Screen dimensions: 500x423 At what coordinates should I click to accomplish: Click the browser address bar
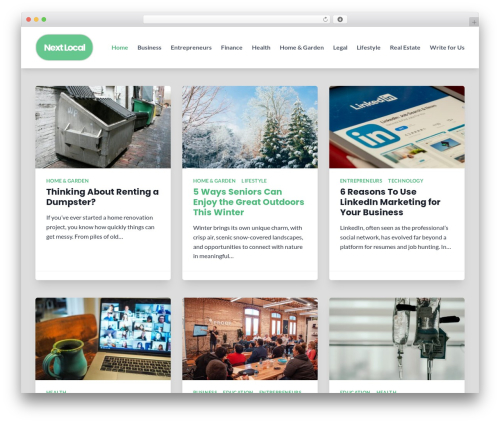point(236,19)
